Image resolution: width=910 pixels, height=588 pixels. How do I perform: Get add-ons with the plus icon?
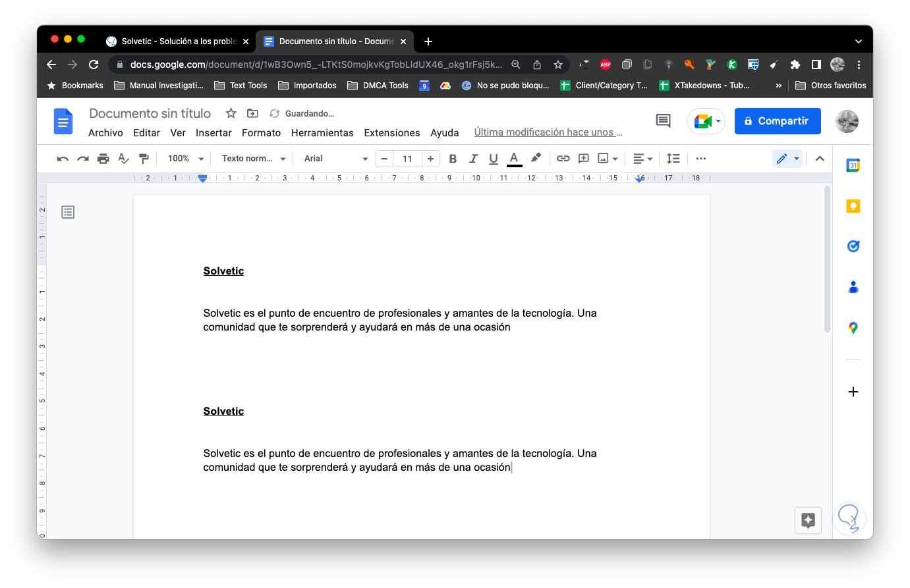853,392
